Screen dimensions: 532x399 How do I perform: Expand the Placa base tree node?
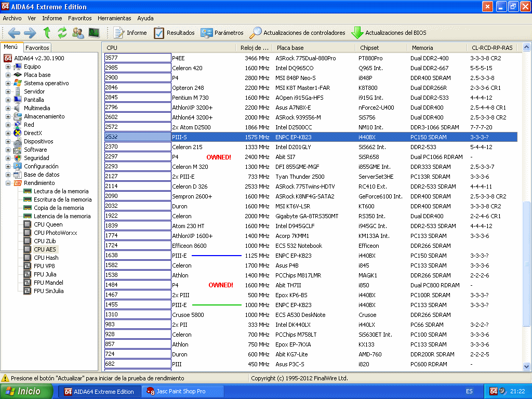[8, 75]
